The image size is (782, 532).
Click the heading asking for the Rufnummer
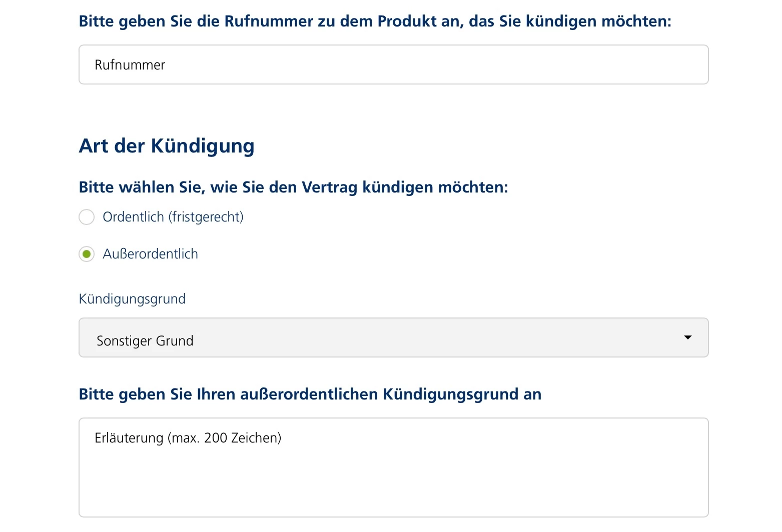coord(375,21)
